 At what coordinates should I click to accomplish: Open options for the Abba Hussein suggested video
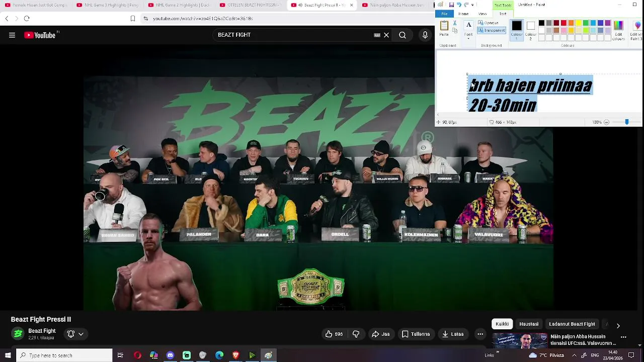click(x=623, y=337)
